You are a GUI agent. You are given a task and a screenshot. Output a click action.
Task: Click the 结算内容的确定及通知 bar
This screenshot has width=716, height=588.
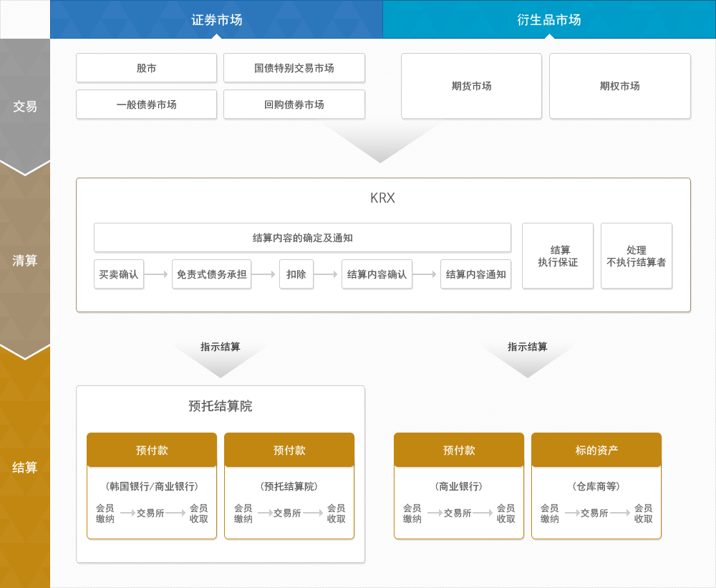pyautogui.click(x=302, y=238)
